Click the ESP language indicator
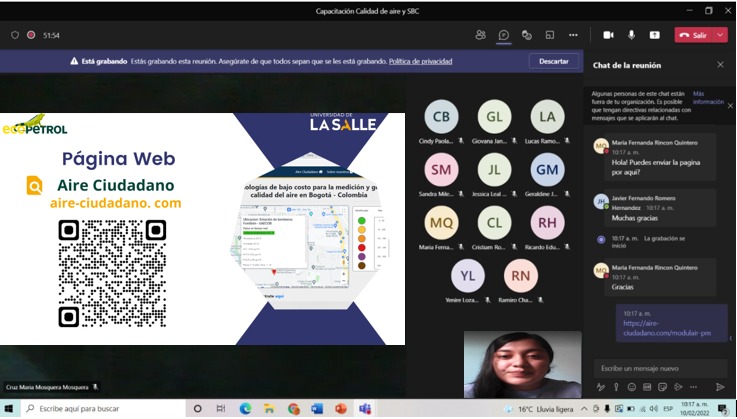 tap(667, 409)
